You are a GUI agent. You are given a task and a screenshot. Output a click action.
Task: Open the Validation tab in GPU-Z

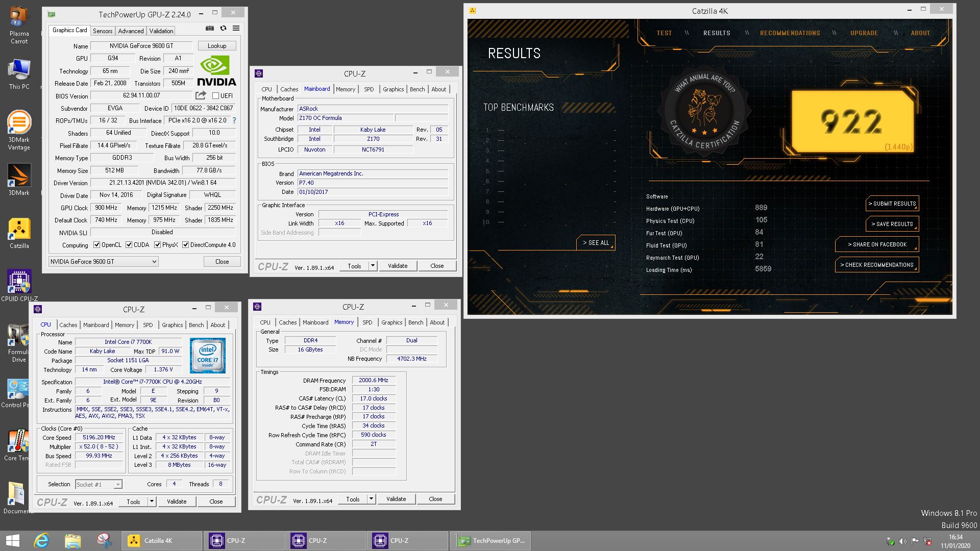(161, 31)
